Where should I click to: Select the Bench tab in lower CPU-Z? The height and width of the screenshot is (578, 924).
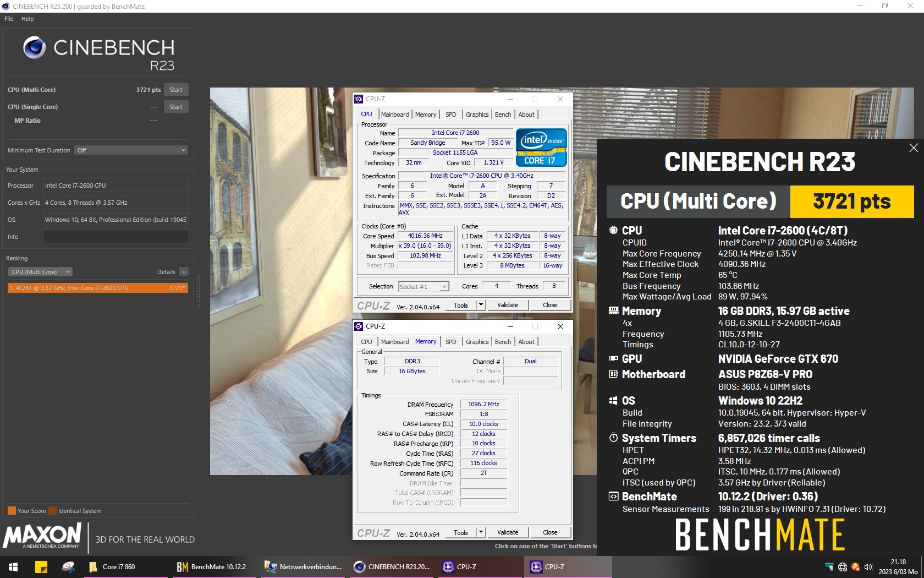click(x=503, y=342)
